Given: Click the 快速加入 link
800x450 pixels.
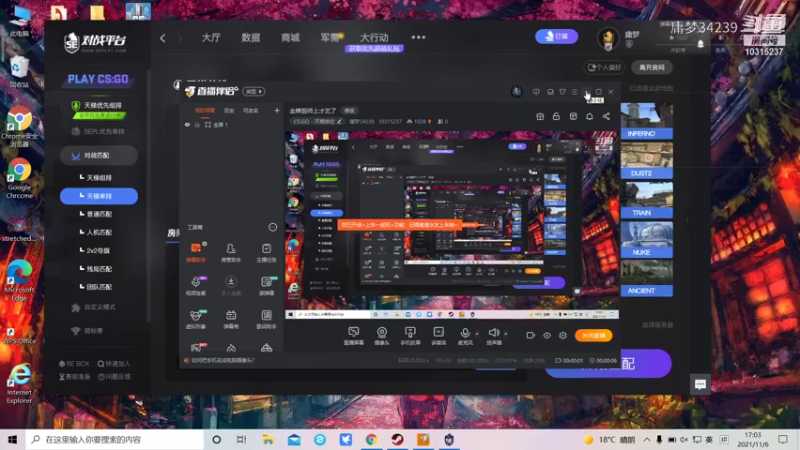Looking at the screenshot, I should click(x=114, y=364).
